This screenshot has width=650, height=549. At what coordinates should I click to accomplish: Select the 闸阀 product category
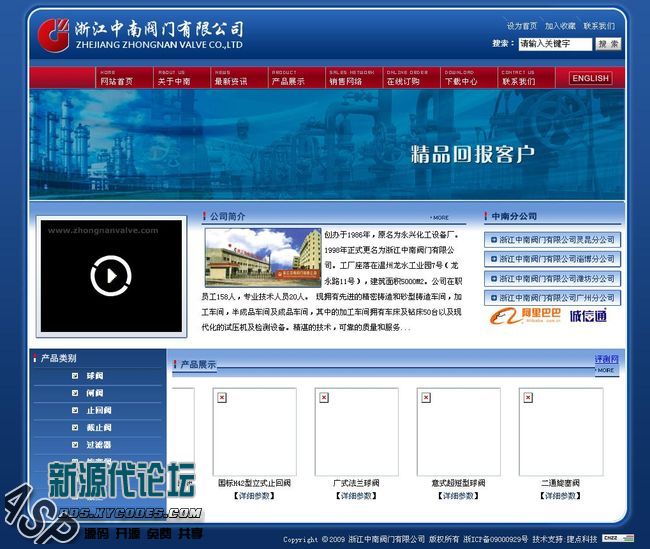click(95, 393)
